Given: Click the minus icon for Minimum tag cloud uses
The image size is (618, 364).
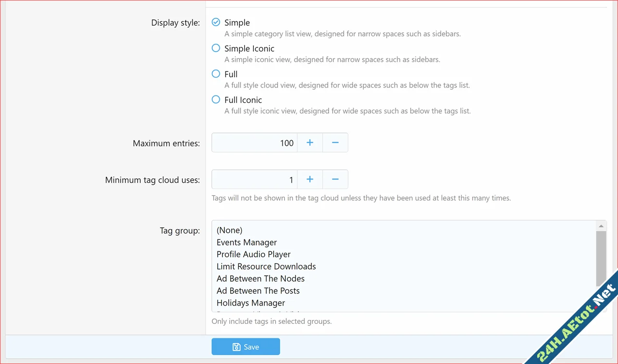Looking at the screenshot, I should (335, 179).
